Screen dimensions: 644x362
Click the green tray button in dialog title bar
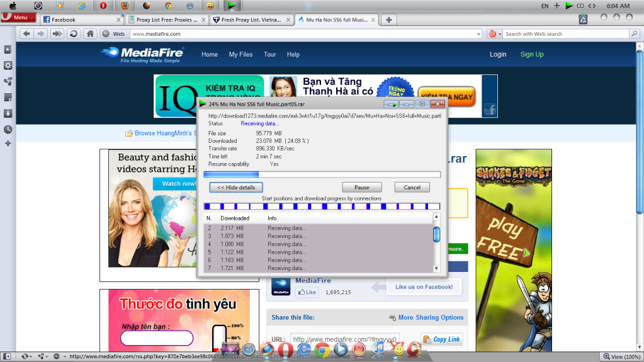(390, 105)
